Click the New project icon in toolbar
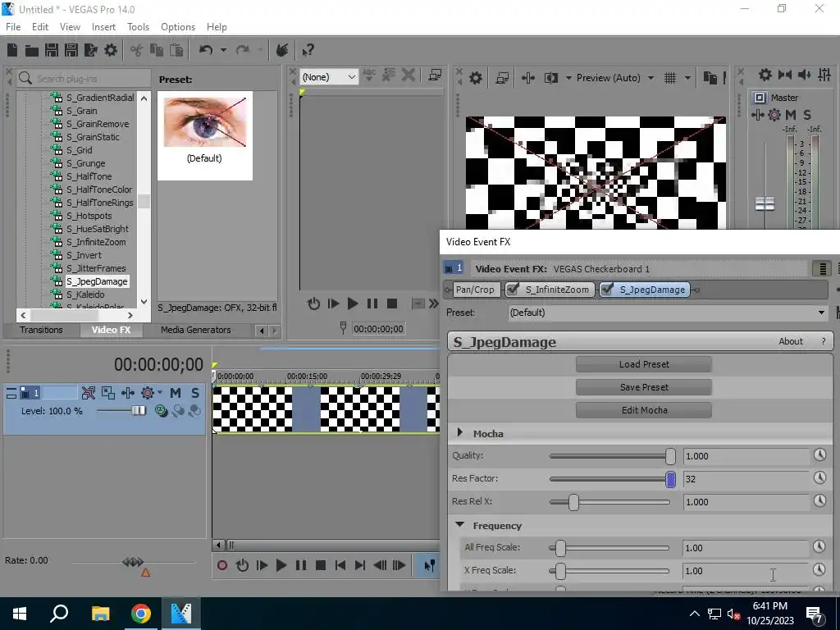840x630 pixels. point(12,50)
